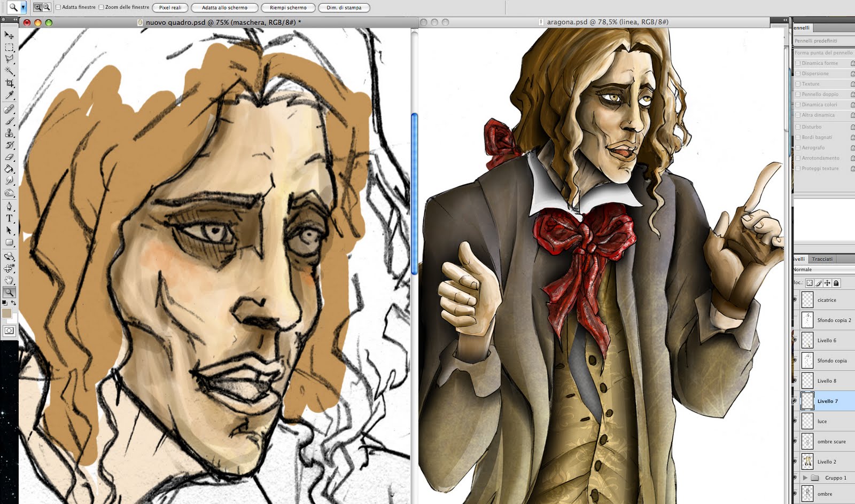The image size is (855, 504).
Task: Lock layer position in Layers panel
Action: click(828, 283)
